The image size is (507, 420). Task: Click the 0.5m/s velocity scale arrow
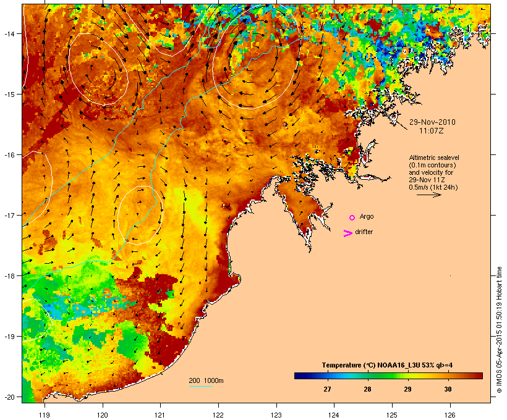pyautogui.click(x=428, y=195)
